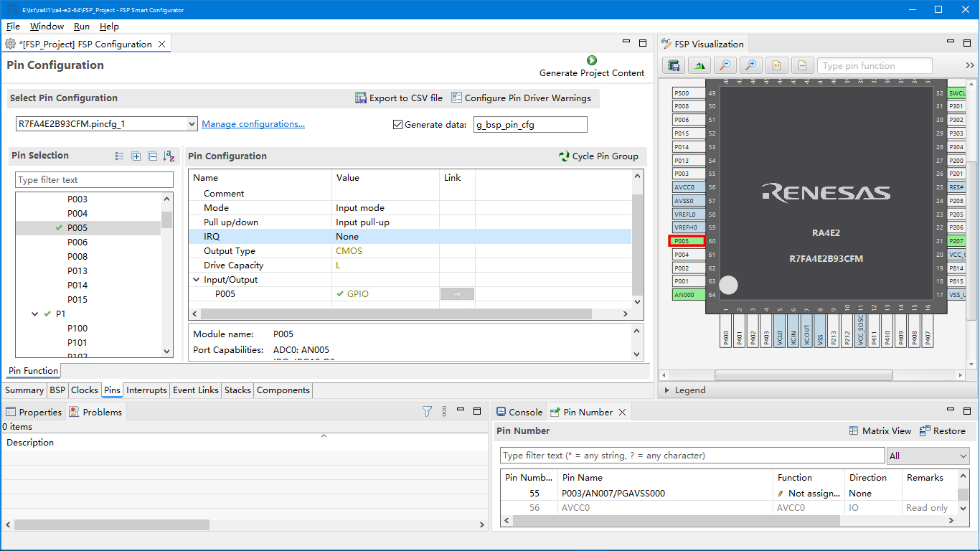The image size is (980, 551).
Task: Switch to the Clocks tab
Action: 85,390
